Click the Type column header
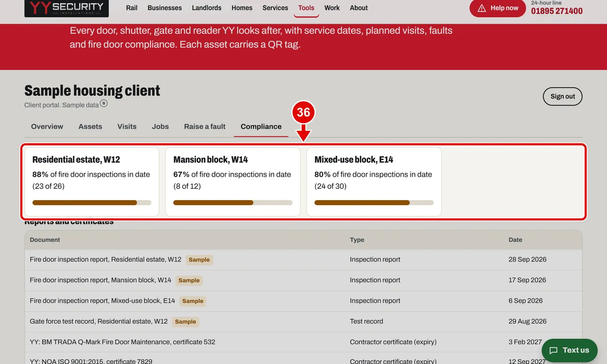Viewport: 607px width, 364px height. point(357,240)
